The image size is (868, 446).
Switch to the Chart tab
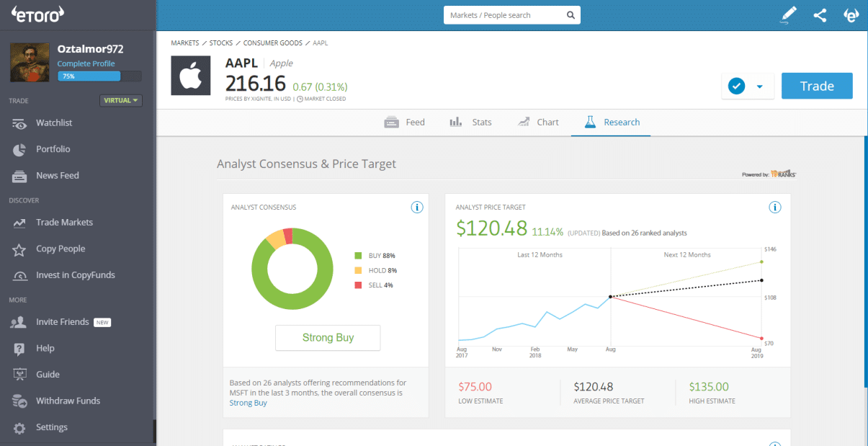[538, 122]
